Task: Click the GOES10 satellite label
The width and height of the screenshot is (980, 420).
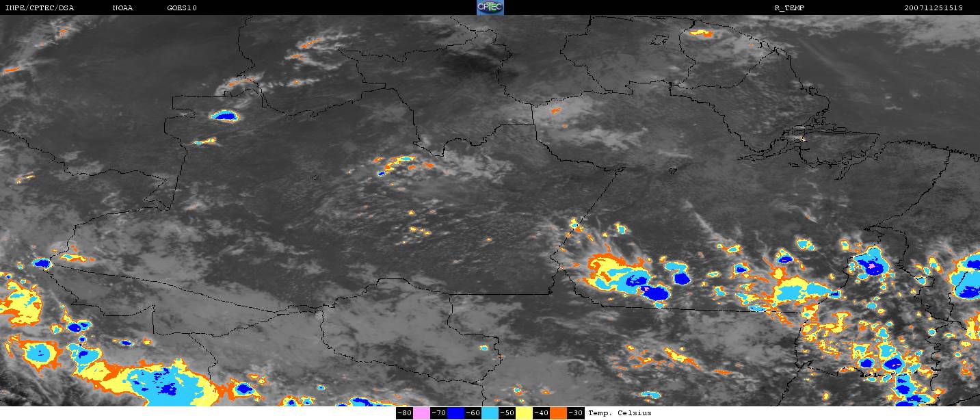Action: 182,8
